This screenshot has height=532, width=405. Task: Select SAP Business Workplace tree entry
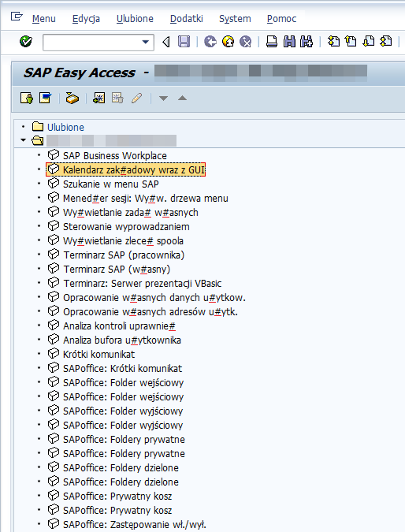115,156
